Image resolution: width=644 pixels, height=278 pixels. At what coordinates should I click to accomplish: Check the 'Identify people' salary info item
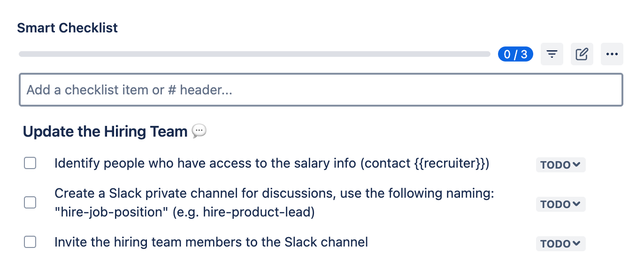click(x=30, y=163)
